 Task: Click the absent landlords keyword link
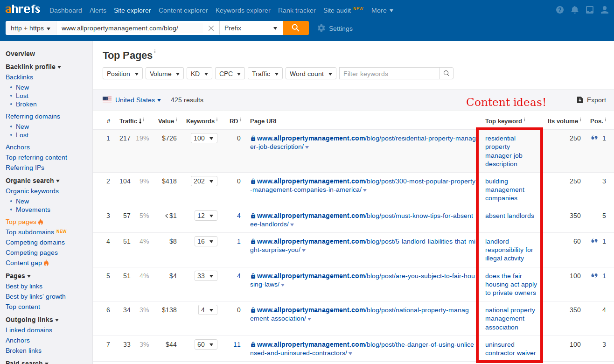(x=509, y=216)
